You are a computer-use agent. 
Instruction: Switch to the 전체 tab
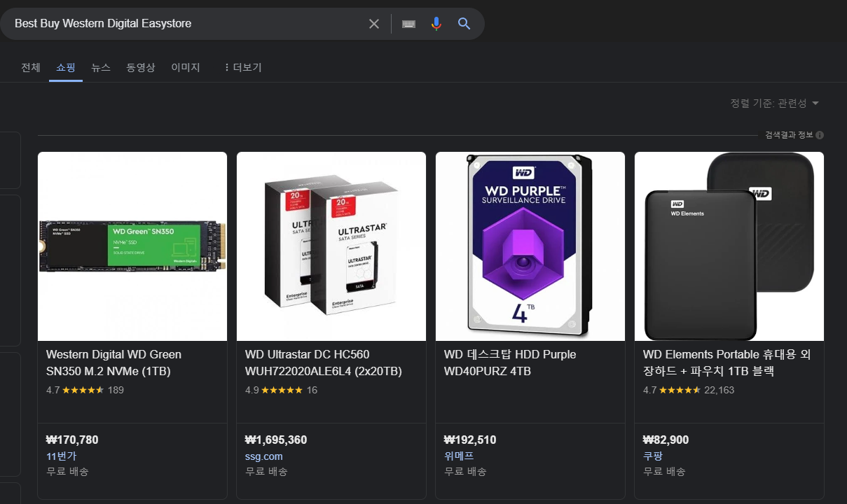click(31, 68)
